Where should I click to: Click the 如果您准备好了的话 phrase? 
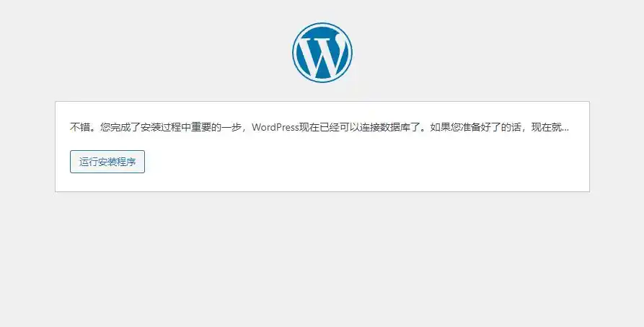475,127
